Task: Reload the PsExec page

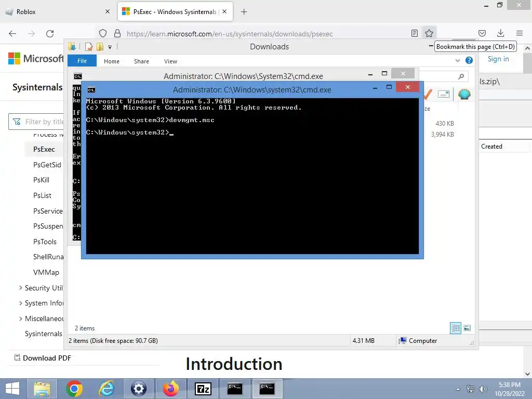Action: (50, 34)
